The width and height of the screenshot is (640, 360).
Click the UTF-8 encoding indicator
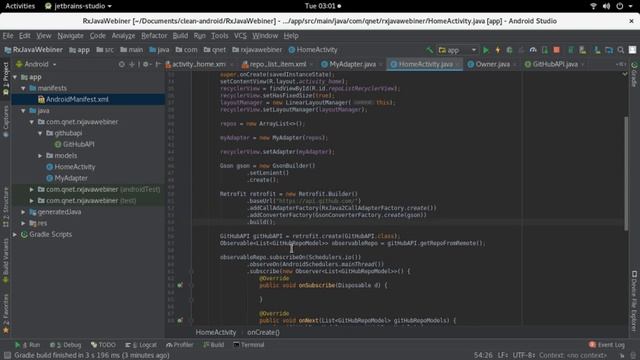click(x=524, y=356)
